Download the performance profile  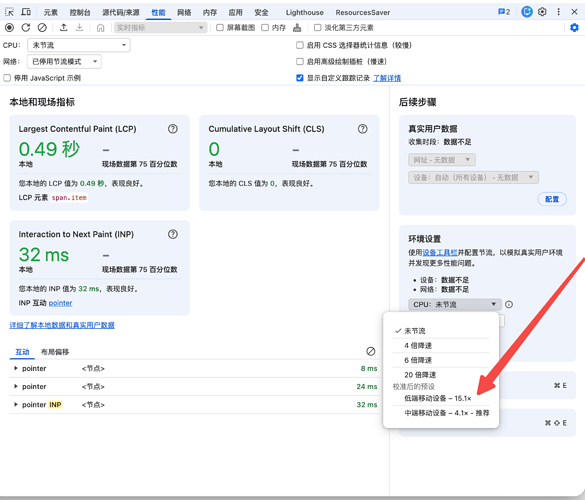(79, 27)
